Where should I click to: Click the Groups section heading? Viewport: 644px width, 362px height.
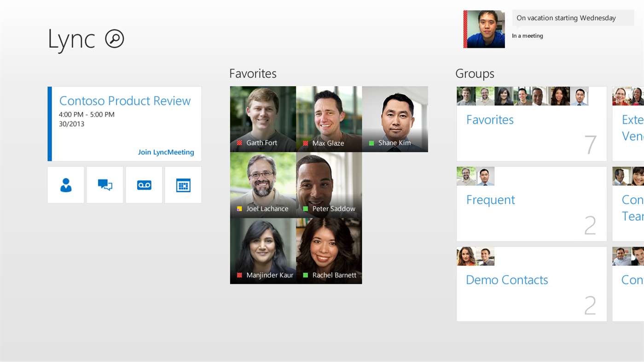point(475,74)
